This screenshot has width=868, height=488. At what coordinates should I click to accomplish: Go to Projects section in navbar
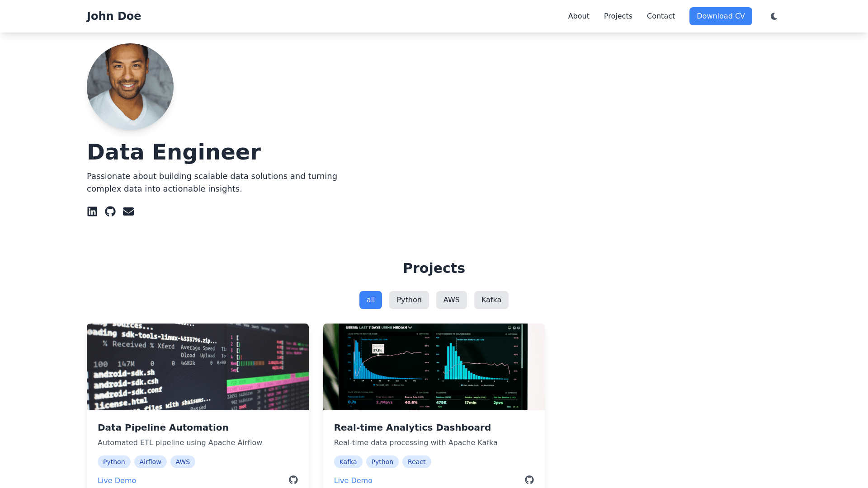click(618, 16)
